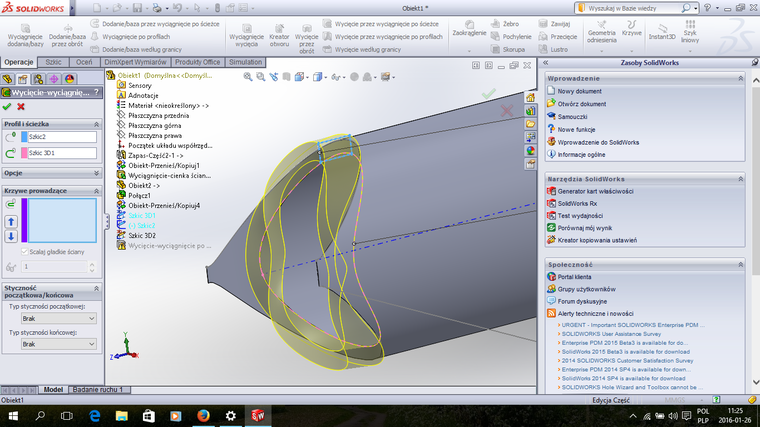This screenshot has height=427, width=760.
Task: Collapse Styczność początkowa/końcowa section
Action: (x=96, y=288)
